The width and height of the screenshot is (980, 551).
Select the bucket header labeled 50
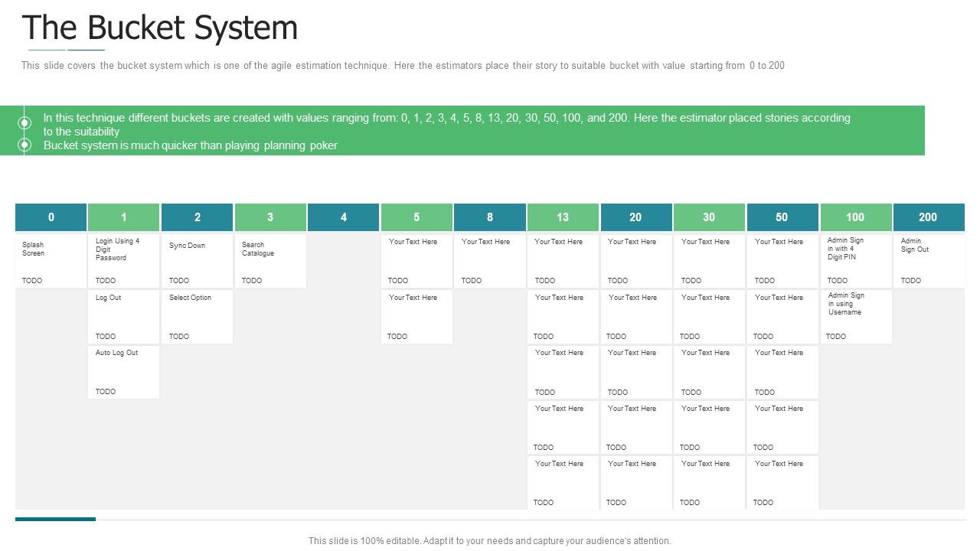point(782,217)
